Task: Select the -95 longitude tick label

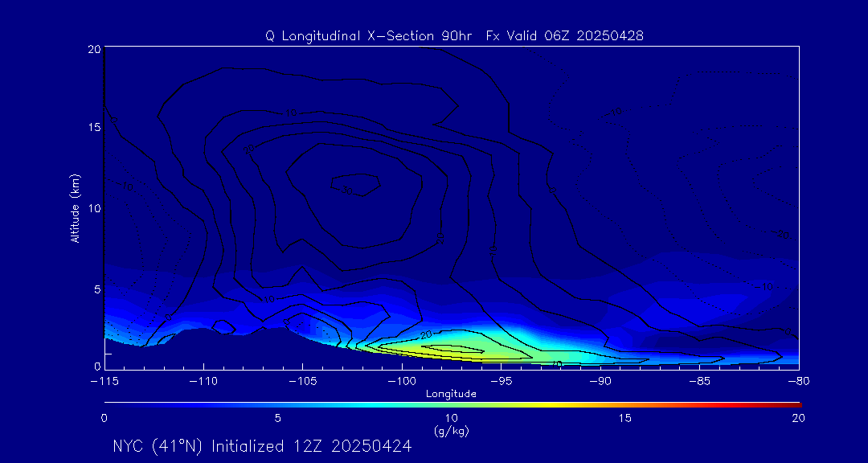Action: click(501, 381)
